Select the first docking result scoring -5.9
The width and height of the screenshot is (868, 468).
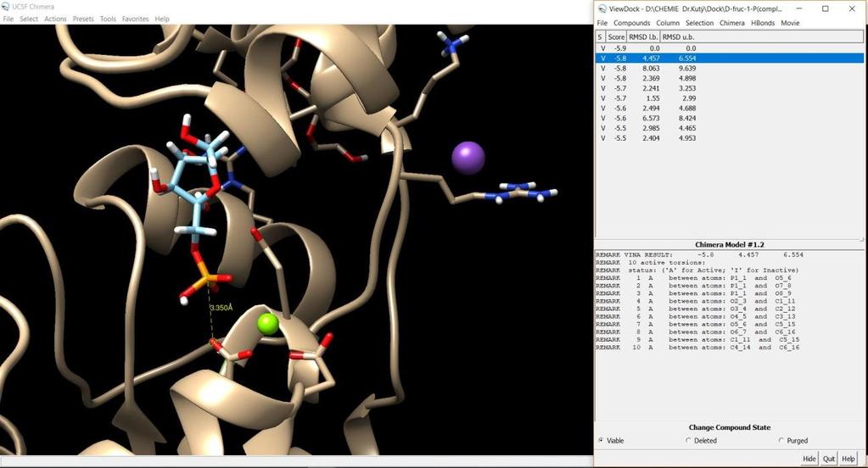coord(729,48)
